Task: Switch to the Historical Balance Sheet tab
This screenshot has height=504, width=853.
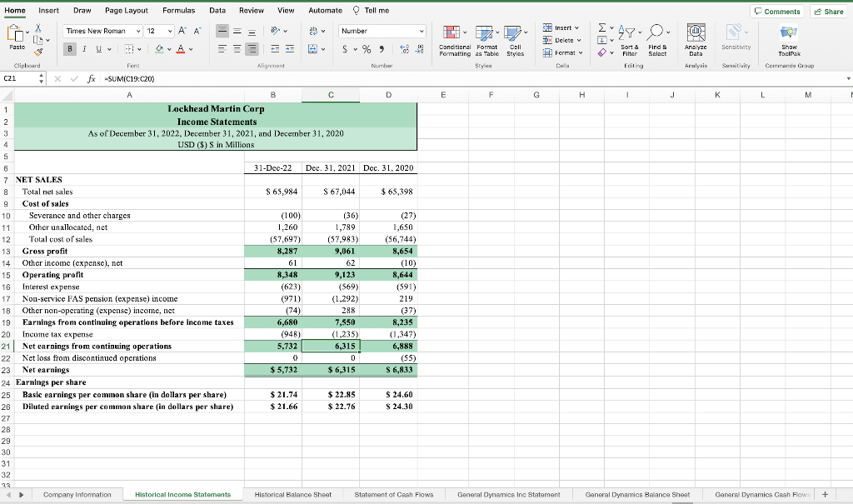Action: (x=292, y=492)
